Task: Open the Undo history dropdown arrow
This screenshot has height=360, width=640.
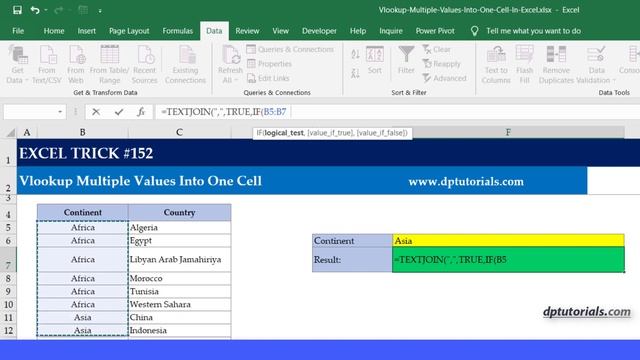Action: (x=46, y=10)
